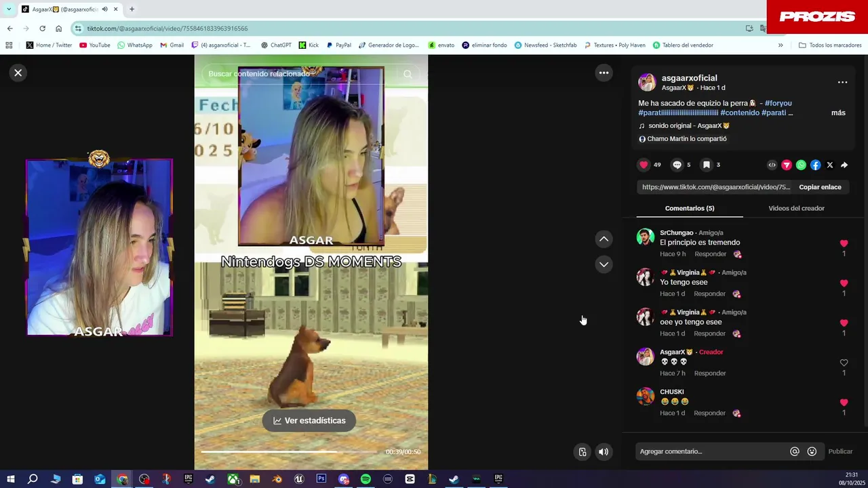The image size is (868, 488).
Task: Open the Chrome apps grid icon
Action: tap(9, 45)
